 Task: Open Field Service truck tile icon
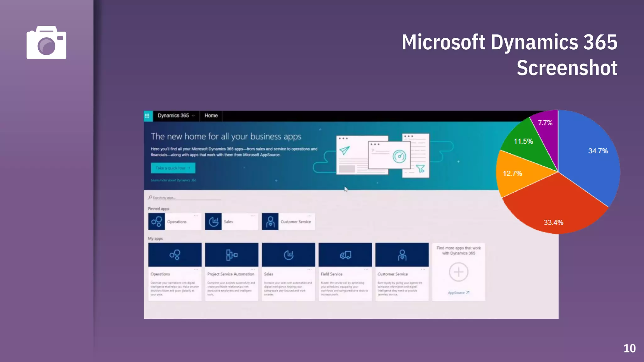345,255
